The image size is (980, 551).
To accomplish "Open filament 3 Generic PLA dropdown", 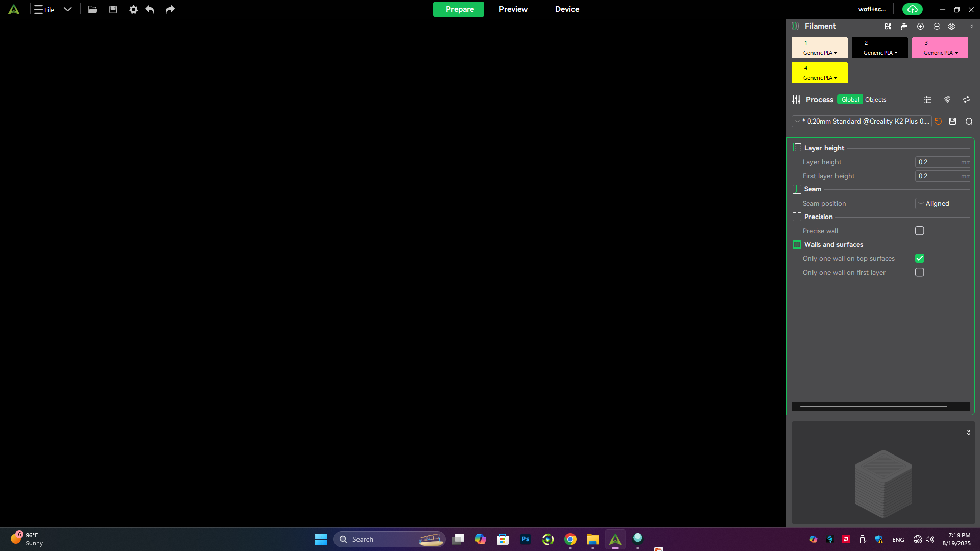I will (x=941, y=53).
